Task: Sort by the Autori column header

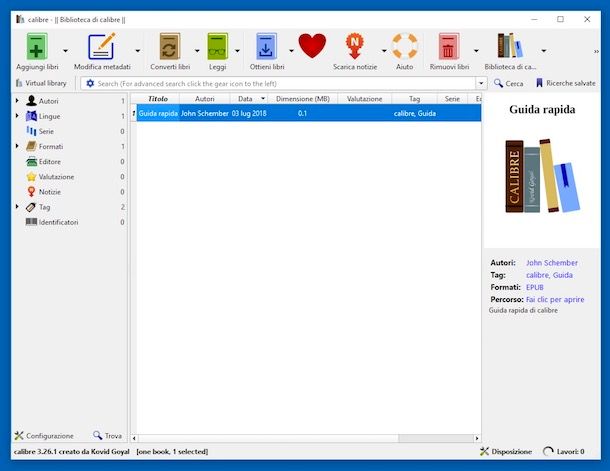Action: [205, 99]
